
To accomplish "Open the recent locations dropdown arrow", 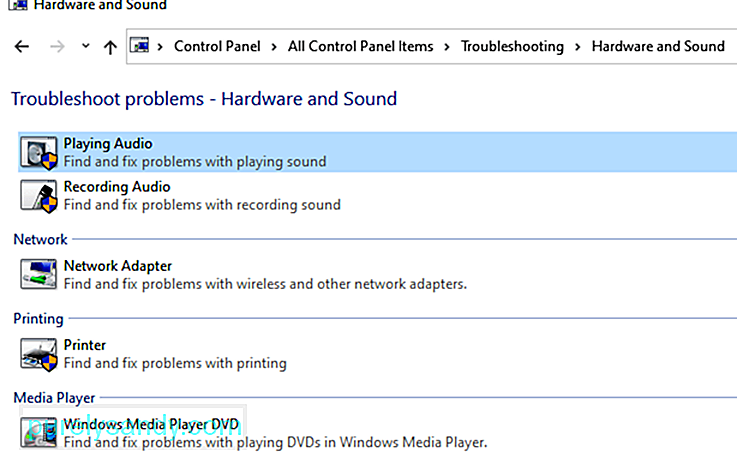I will (x=86, y=46).
